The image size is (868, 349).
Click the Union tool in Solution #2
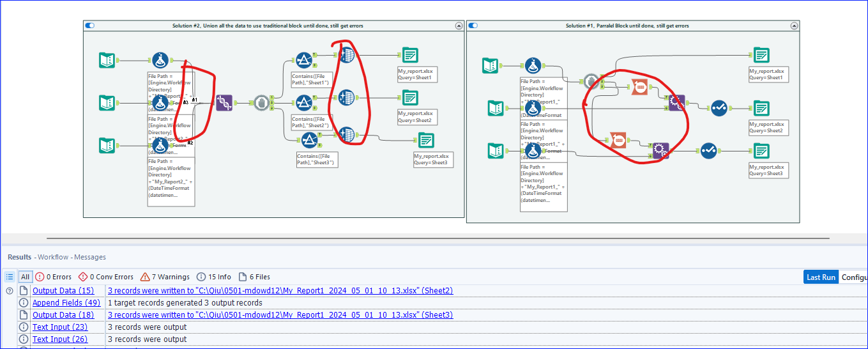click(x=224, y=103)
